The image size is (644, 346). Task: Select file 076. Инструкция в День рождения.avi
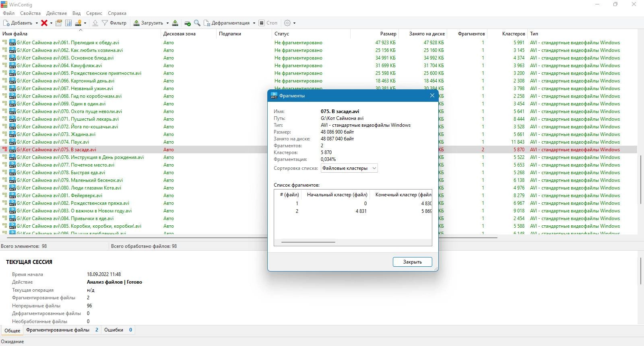80,157
